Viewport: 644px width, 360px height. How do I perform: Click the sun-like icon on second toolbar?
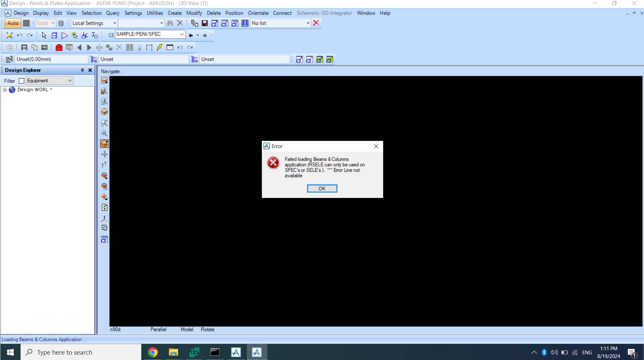[x=9, y=35]
